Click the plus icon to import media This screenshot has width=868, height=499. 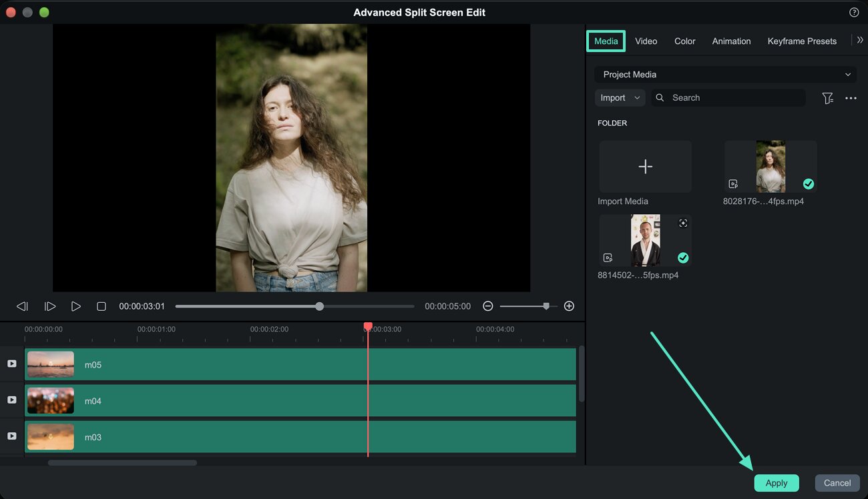pos(645,166)
